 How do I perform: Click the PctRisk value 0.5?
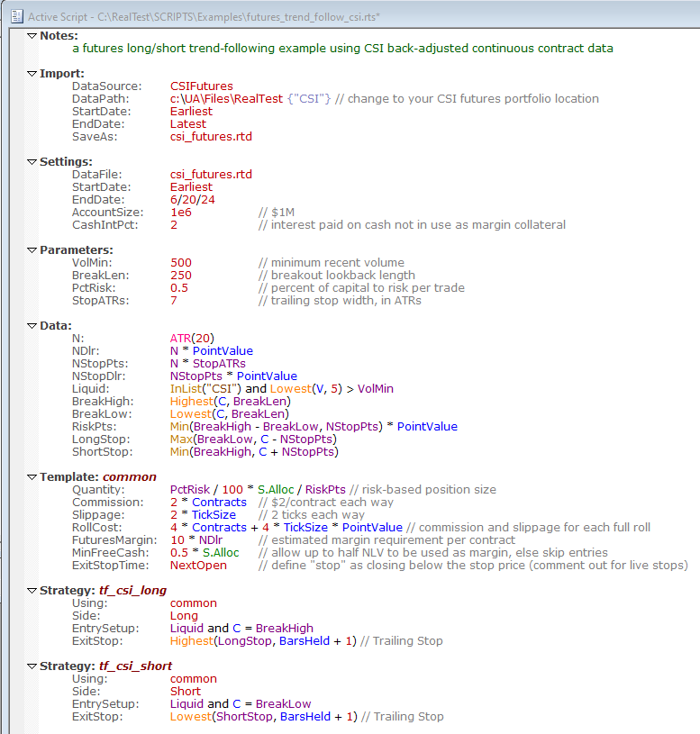[x=179, y=288]
